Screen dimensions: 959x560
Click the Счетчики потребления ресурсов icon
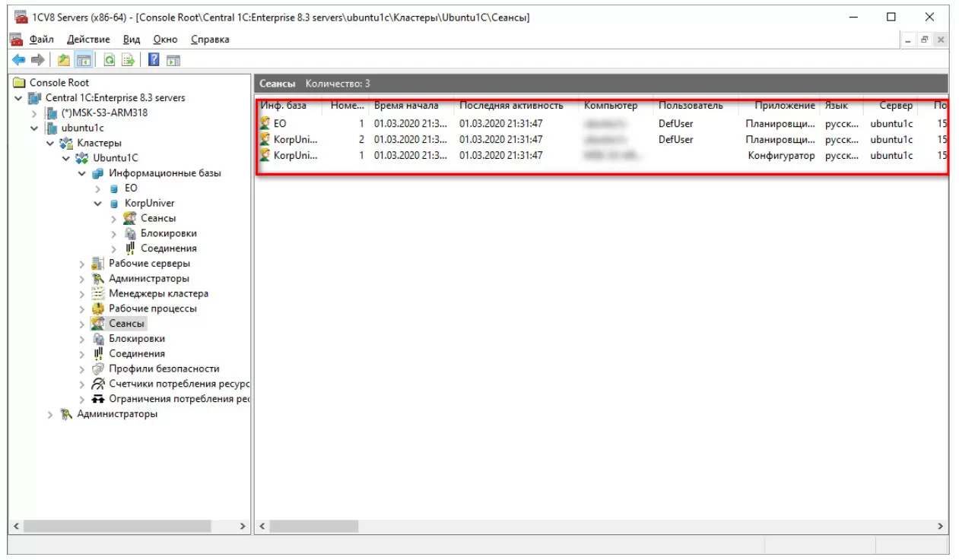coord(98,384)
